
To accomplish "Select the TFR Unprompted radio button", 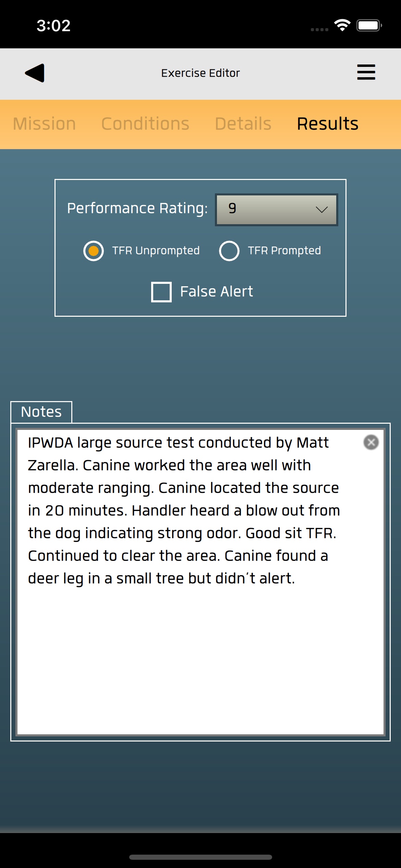I will pyautogui.click(x=94, y=251).
